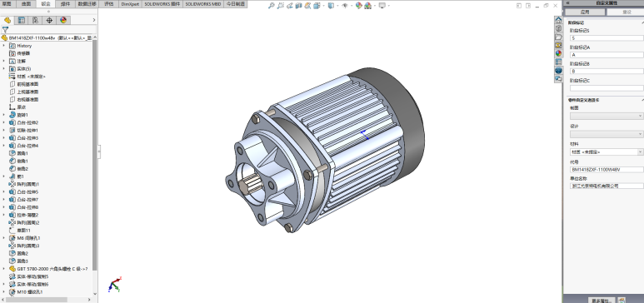Click the 阶段标记S input field
Screen dimensions: 644x303
pos(607,38)
